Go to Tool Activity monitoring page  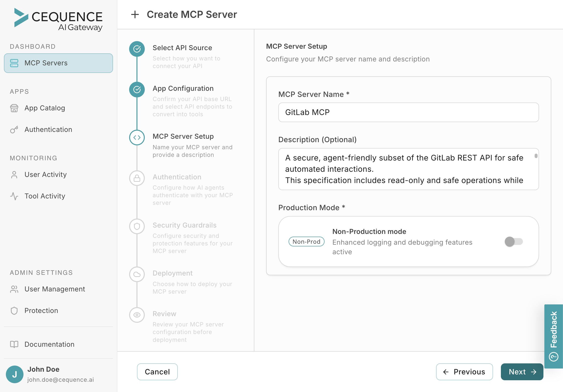(45, 196)
